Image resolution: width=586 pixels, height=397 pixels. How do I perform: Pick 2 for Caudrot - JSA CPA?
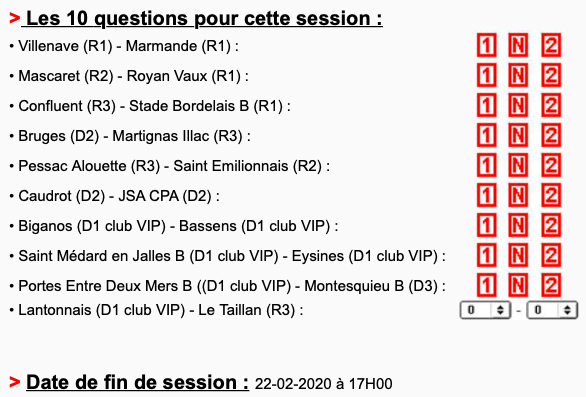(x=551, y=195)
